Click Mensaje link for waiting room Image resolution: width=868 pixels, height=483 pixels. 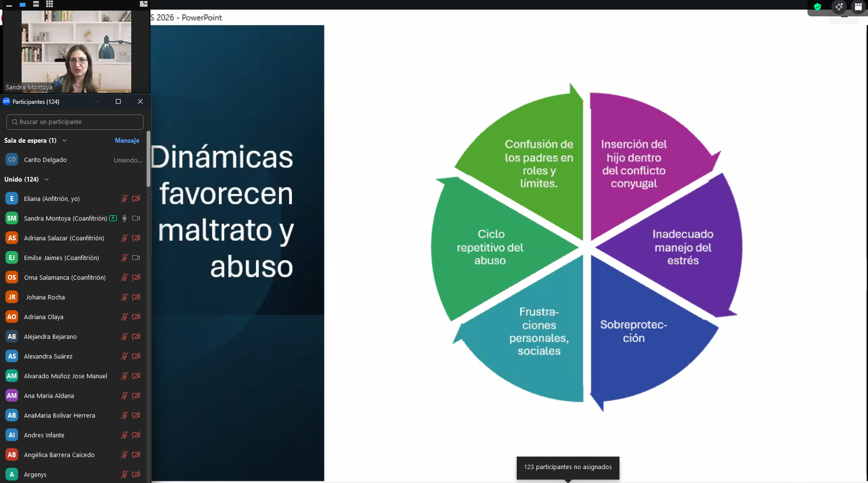click(x=127, y=140)
